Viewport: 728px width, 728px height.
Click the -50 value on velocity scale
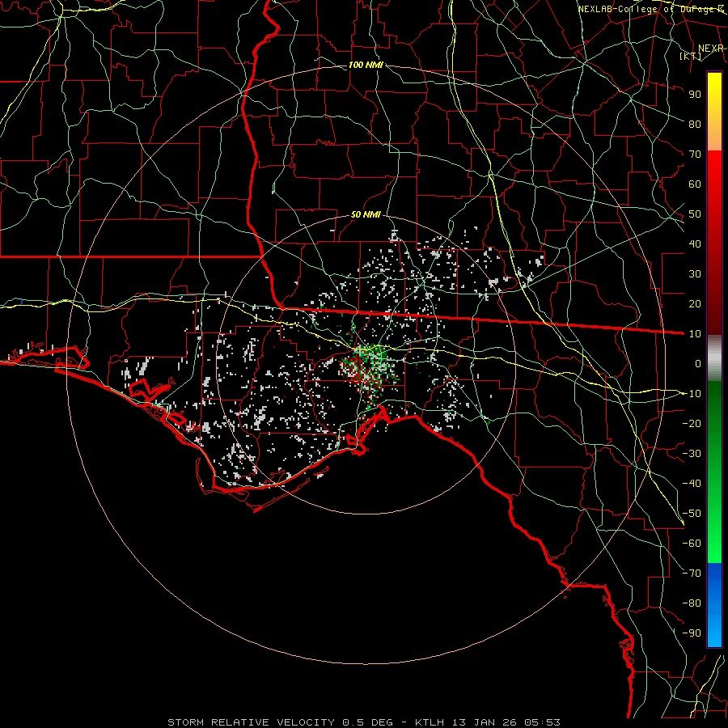coord(692,514)
